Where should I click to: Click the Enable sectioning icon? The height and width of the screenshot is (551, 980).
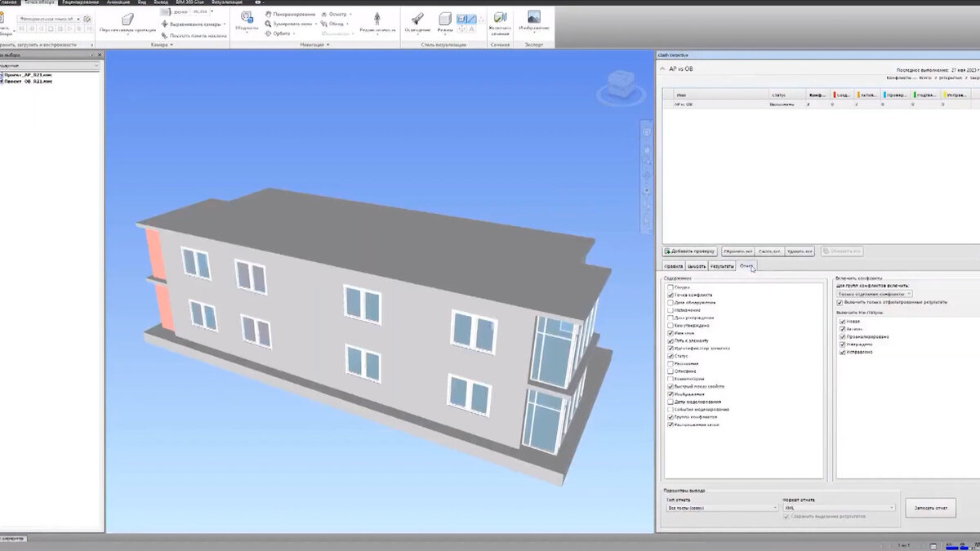[x=500, y=17]
